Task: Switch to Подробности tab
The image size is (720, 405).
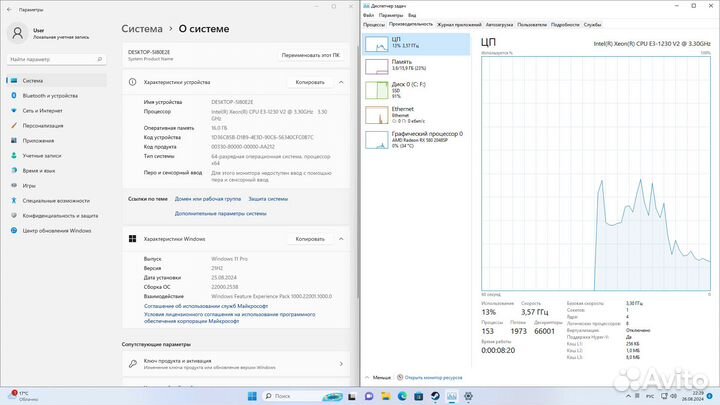Action: coord(565,25)
